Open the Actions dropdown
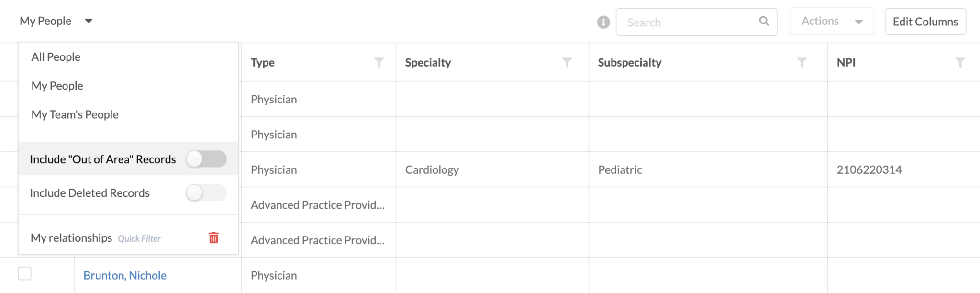The height and width of the screenshot is (293, 980). (832, 22)
